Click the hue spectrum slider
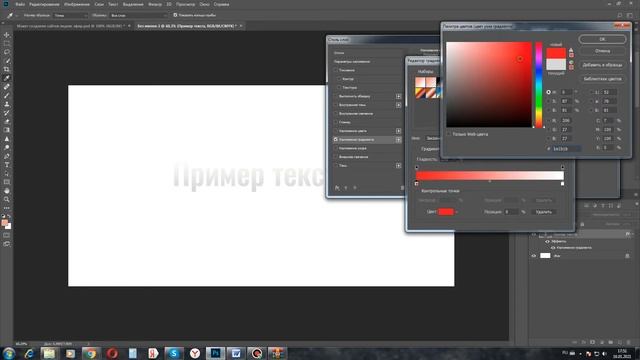This screenshot has width=640, height=360. pyautogui.click(x=539, y=84)
